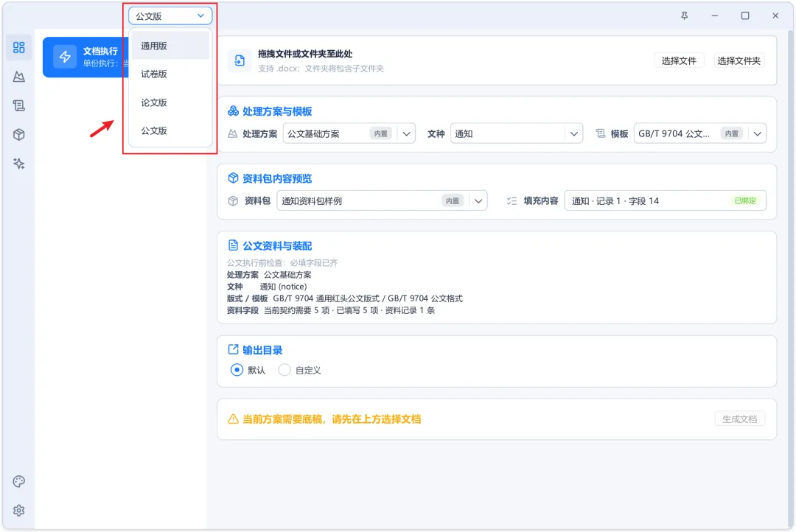796x532 pixels.
Task: Click the 处理方案与模板 section icon
Action: (233, 111)
